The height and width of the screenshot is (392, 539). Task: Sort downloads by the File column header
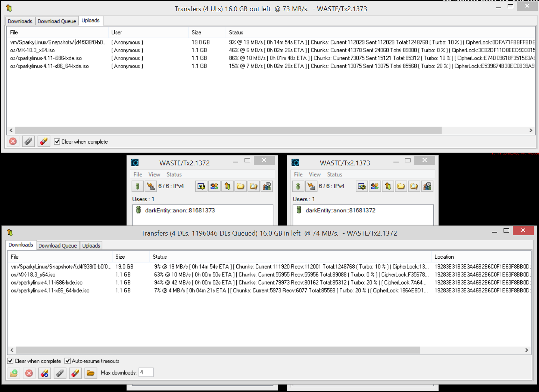[60, 257]
